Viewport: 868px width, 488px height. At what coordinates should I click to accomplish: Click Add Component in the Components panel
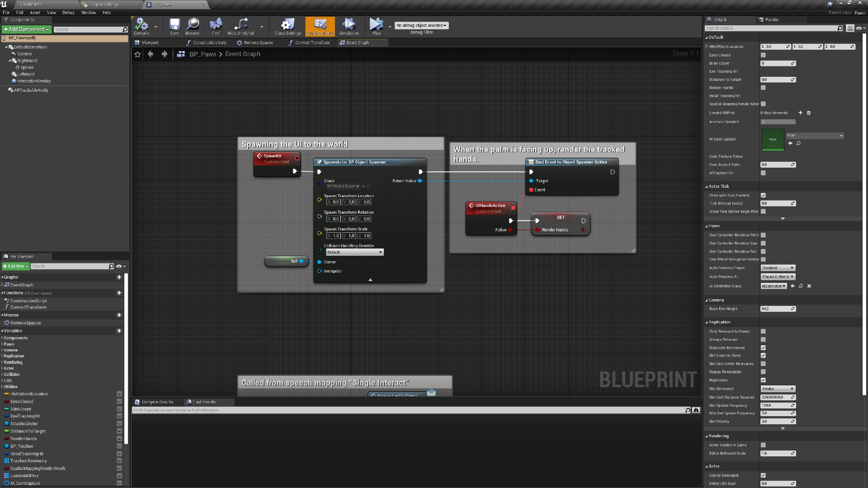pyautogui.click(x=26, y=29)
